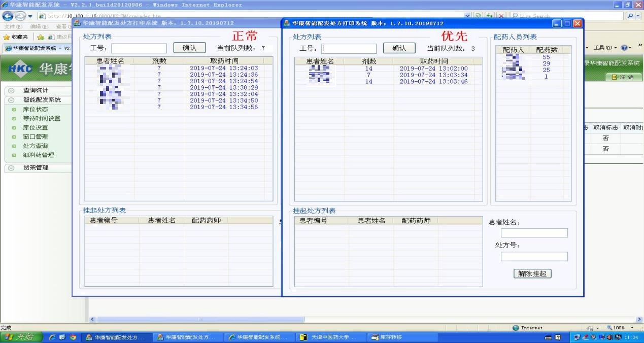Click the 配药人 column header
The image size is (644, 343).
tap(513, 50)
